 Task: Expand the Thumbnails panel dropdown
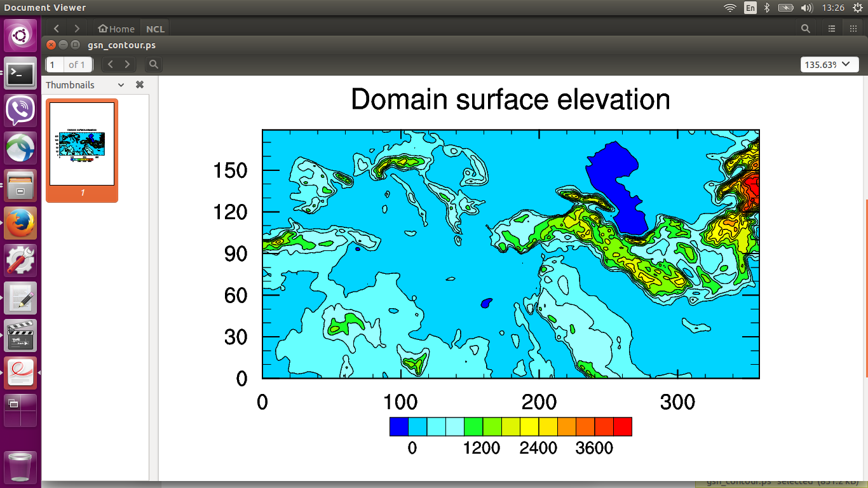[x=121, y=85]
